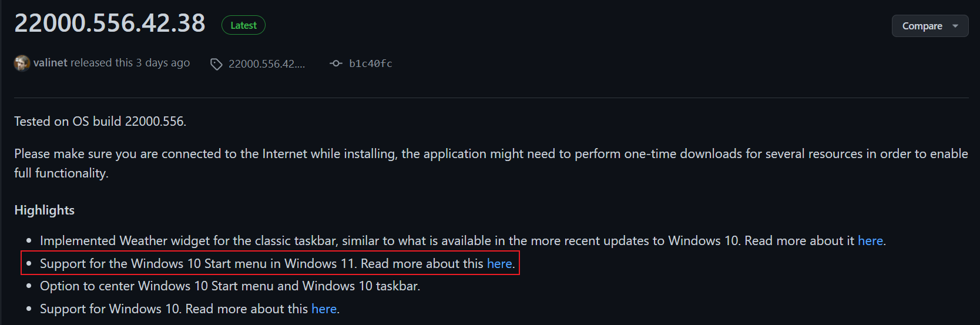Click the green Latest badge
Image resolution: width=980 pixels, height=325 pixels.
(x=243, y=25)
